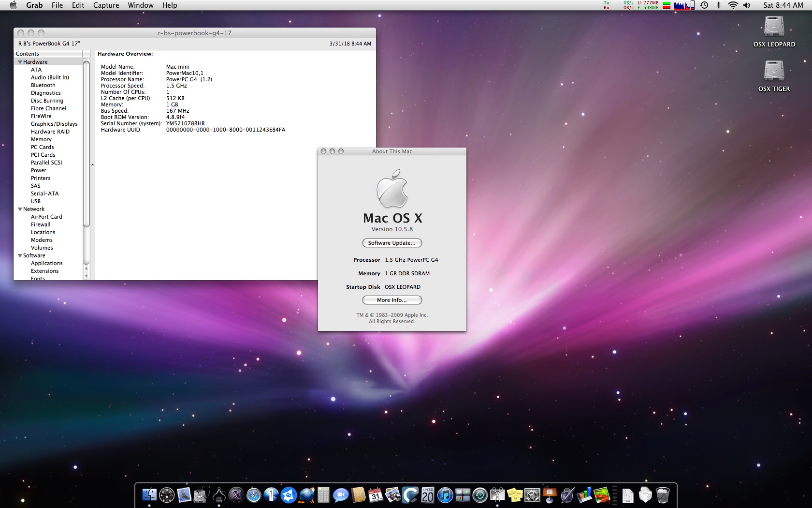Image resolution: width=812 pixels, height=508 pixels.
Task: Open Numbers chart icon in Dock
Action: coord(584,495)
